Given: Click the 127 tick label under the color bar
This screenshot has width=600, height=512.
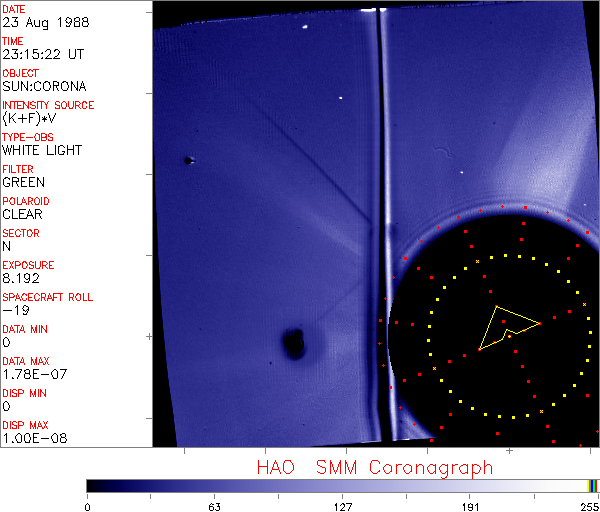Looking at the screenshot, I should pyautogui.click(x=342, y=505).
